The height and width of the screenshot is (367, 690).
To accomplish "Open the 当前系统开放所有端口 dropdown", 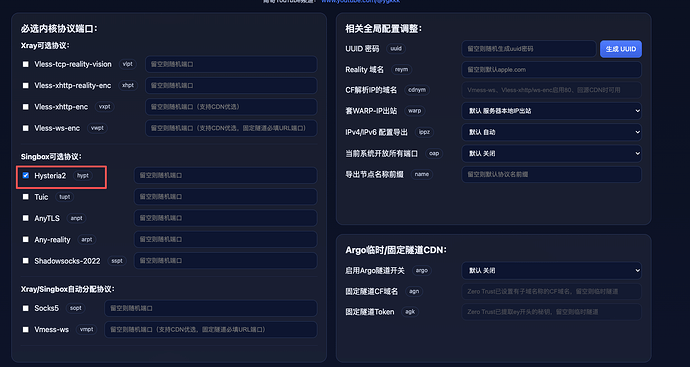I will [x=551, y=153].
